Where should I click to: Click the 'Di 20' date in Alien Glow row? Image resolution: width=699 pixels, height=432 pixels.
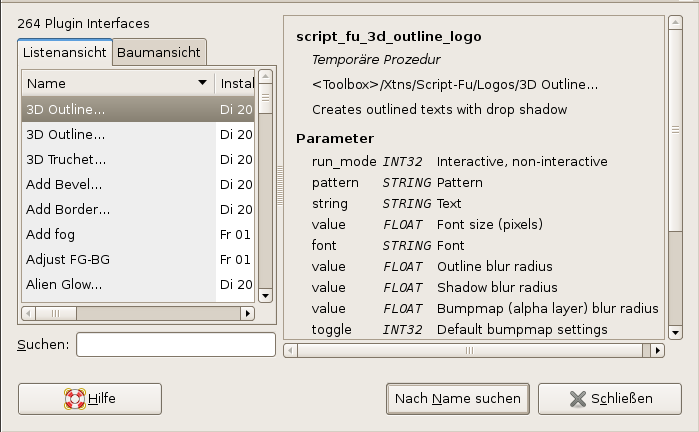pyautogui.click(x=236, y=284)
